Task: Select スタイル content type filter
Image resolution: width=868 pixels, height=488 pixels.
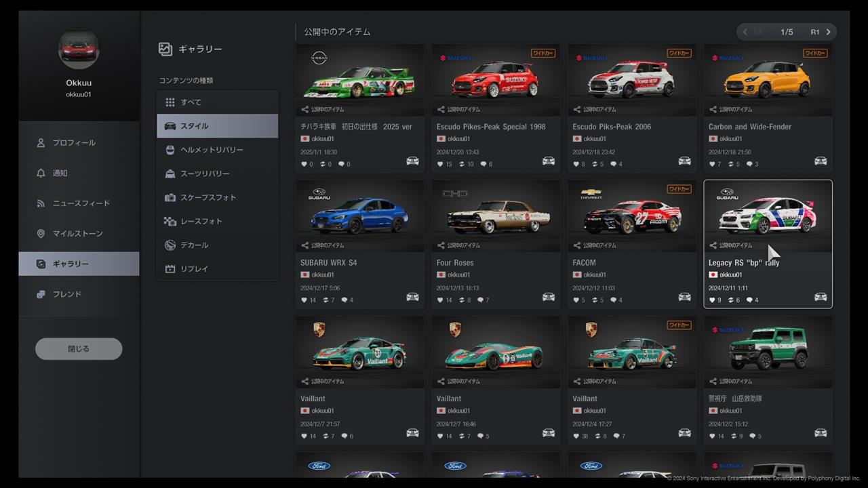Action: (217, 126)
